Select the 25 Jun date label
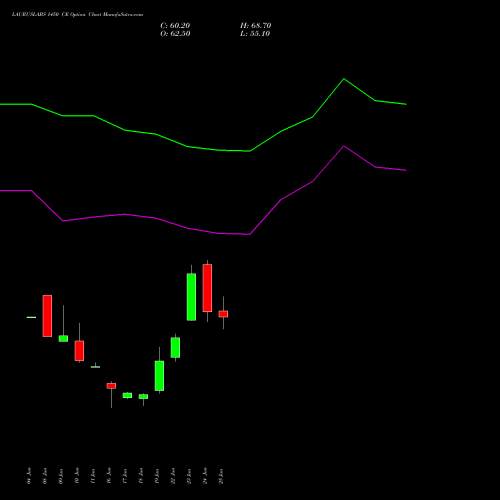 221,476
